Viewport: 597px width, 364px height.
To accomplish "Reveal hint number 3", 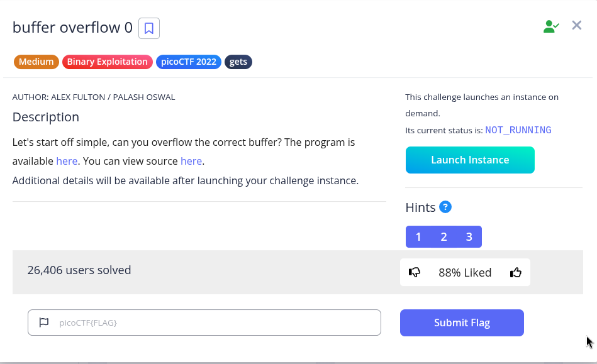I will point(469,237).
